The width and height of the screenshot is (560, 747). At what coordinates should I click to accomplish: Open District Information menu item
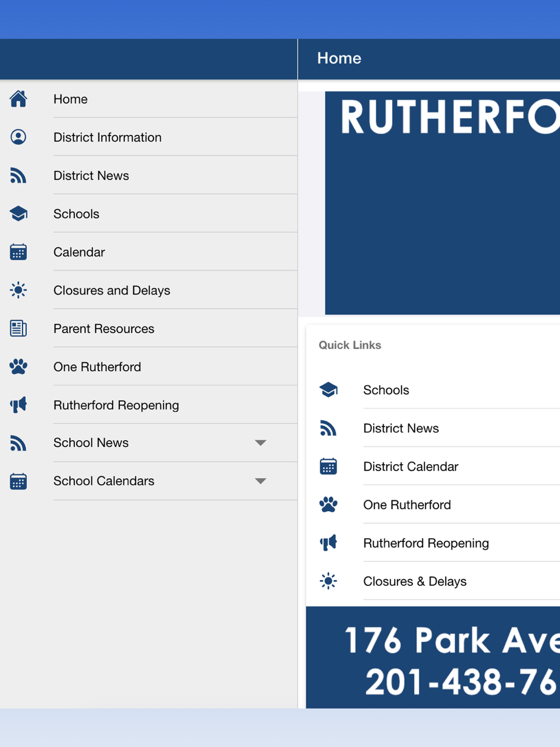pyautogui.click(x=148, y=137)
